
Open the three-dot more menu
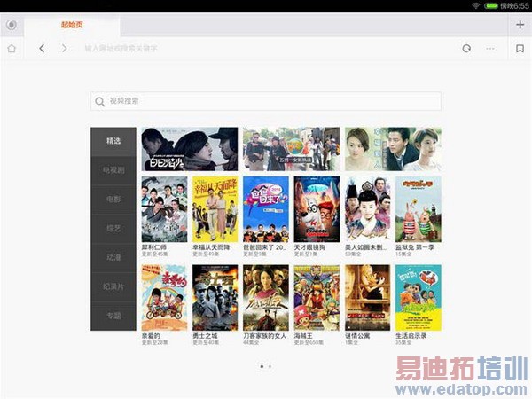490,49
